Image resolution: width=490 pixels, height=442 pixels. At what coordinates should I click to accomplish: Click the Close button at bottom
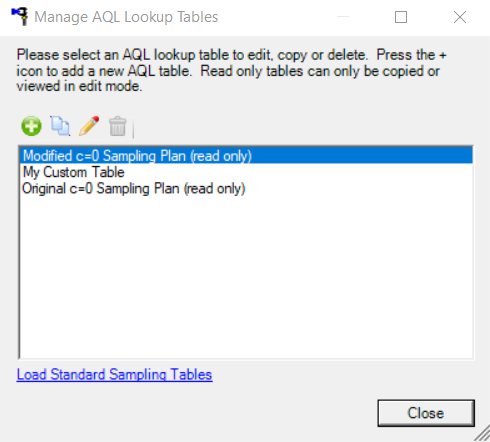pyautogui.click(x=426, y=413)
